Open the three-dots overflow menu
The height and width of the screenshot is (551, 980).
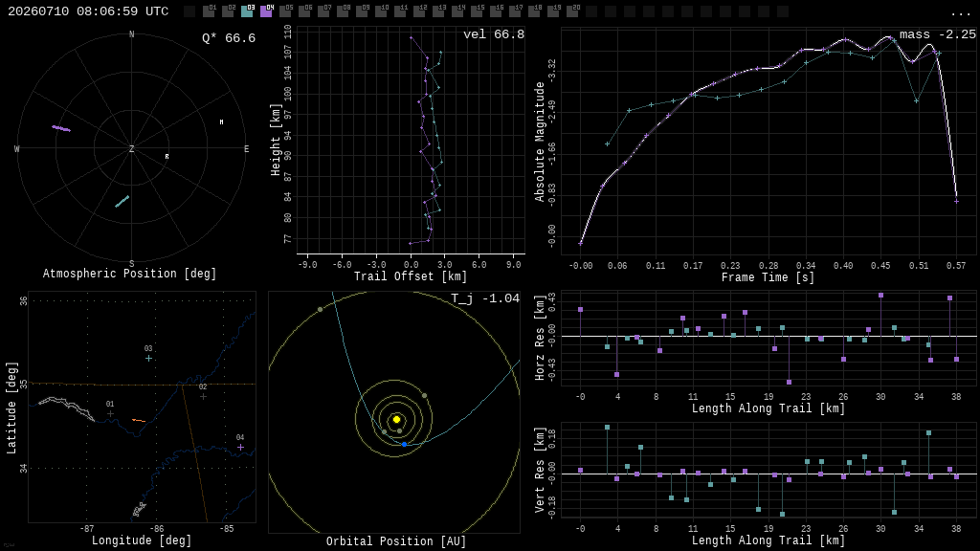960,13
